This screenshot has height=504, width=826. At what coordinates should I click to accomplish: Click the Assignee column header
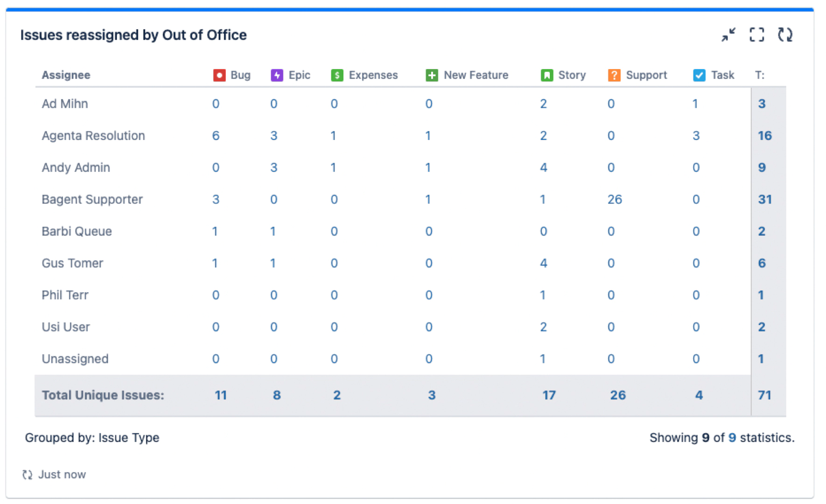(66, 75)
